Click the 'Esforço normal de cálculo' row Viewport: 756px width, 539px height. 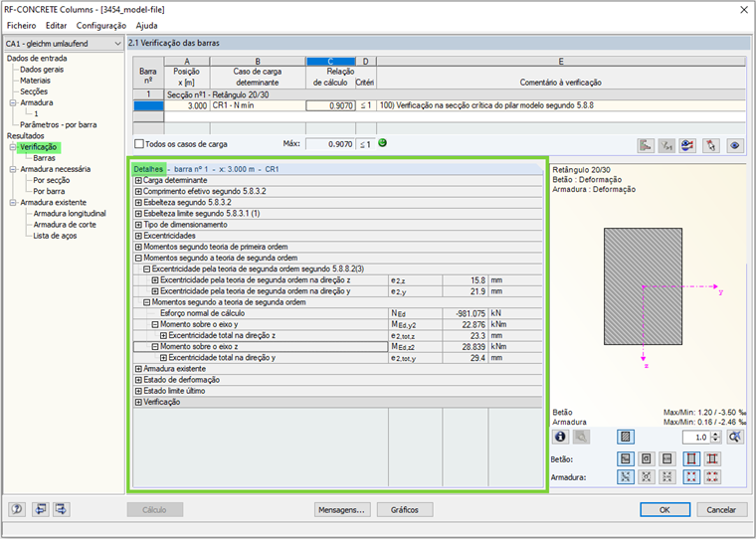point(337,313)
